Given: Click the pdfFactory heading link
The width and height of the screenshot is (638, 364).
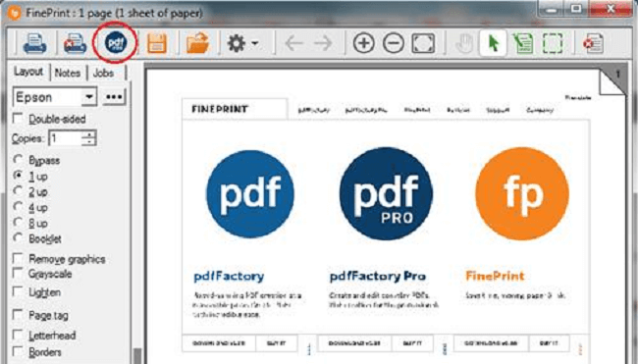Looking at the screenshot, I should tap(229, 277).
